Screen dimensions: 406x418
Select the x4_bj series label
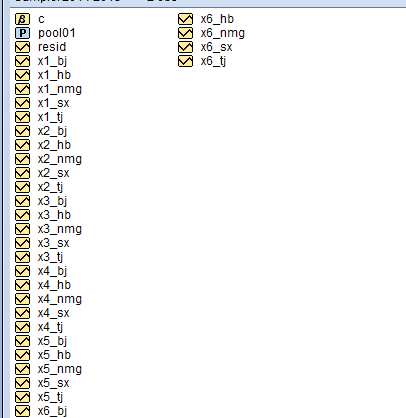(52, 271)
